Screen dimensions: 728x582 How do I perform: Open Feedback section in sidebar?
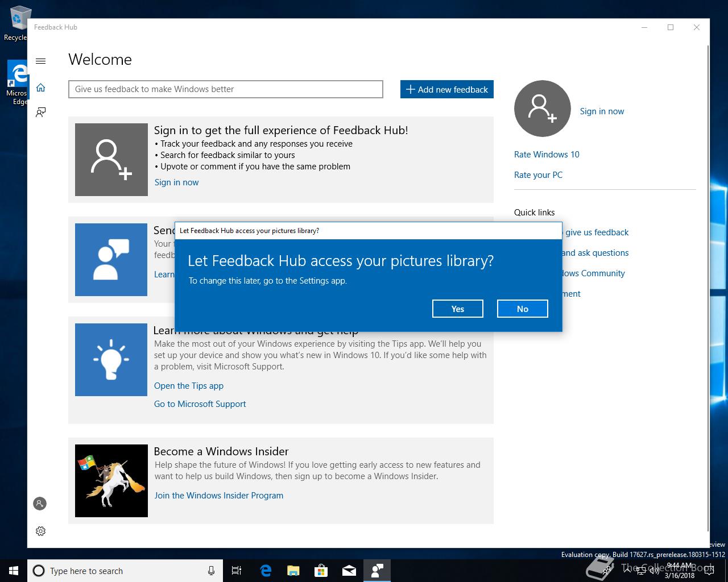(40, 112)
